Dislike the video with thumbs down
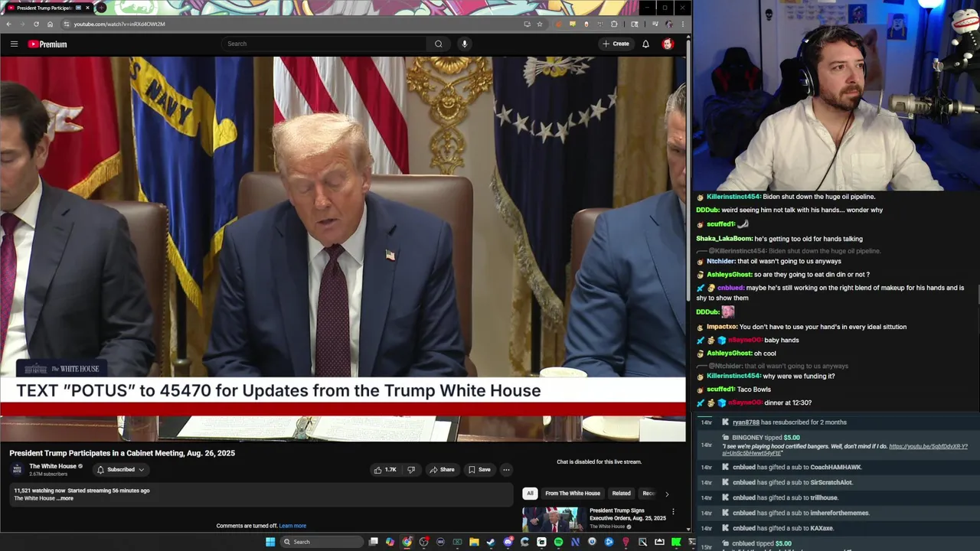Image resolution: width=980 pixels, height=551 pixels. (x=411, y=469)
